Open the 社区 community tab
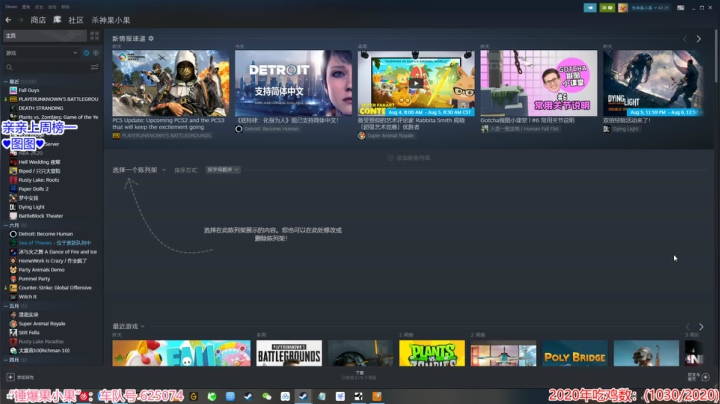 (76, 20)
